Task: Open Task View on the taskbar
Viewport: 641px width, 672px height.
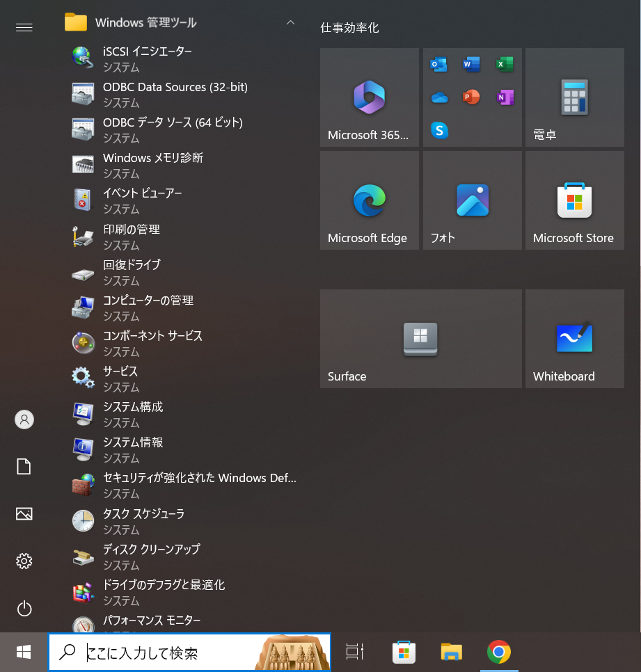Action: pyautogui.click(x=354, y=653)
